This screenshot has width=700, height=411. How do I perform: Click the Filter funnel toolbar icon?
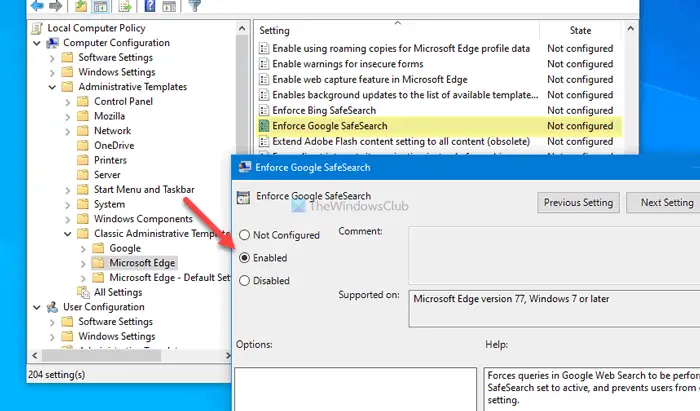(195, 6)
